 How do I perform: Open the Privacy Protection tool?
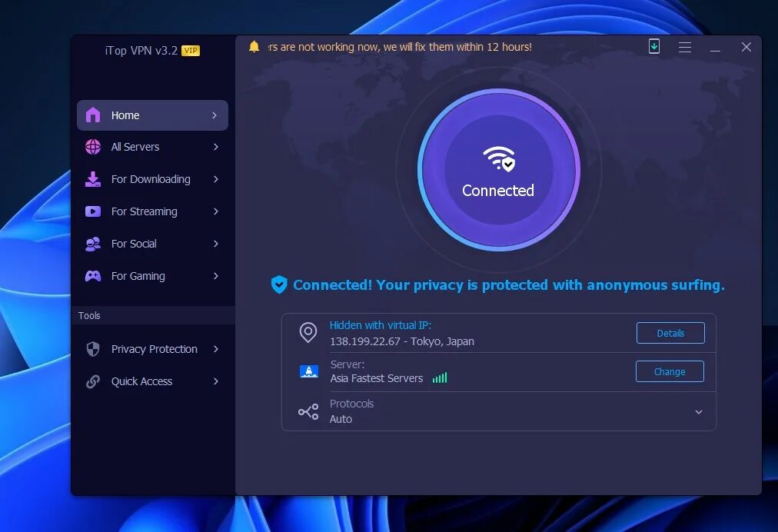[152, 349]
